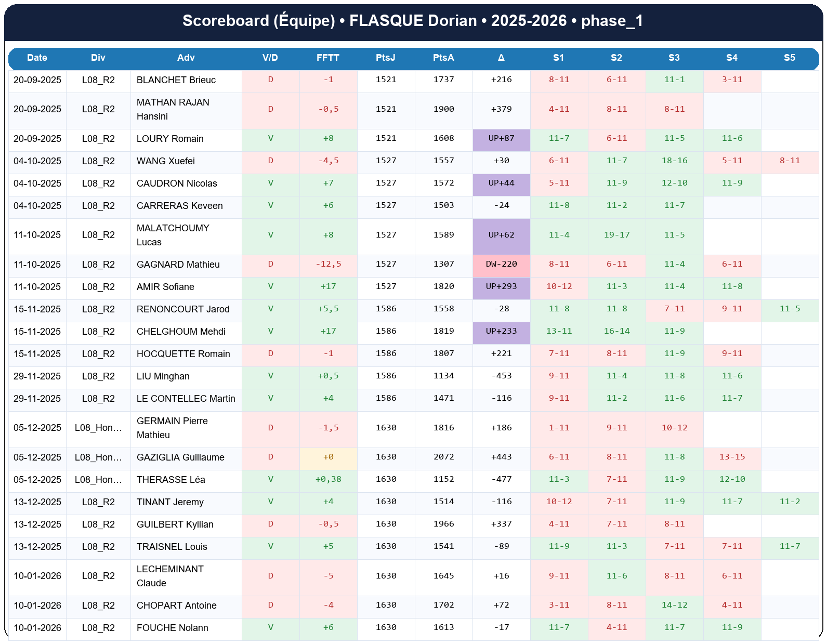Click the 19-17 set score cell
Image resolution: width=827 pixels, height=644 pixels.
tap(616, 235)
